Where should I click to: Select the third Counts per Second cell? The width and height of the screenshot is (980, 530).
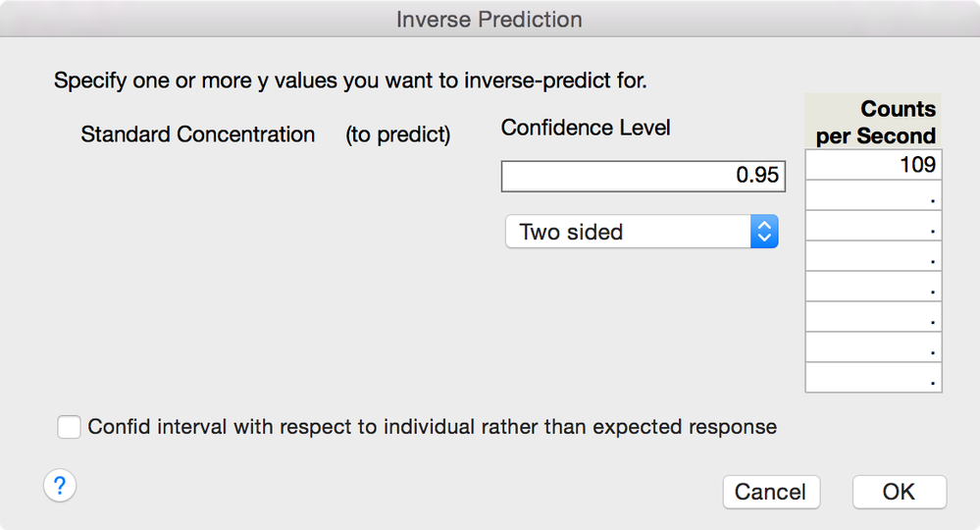point(874,227)
